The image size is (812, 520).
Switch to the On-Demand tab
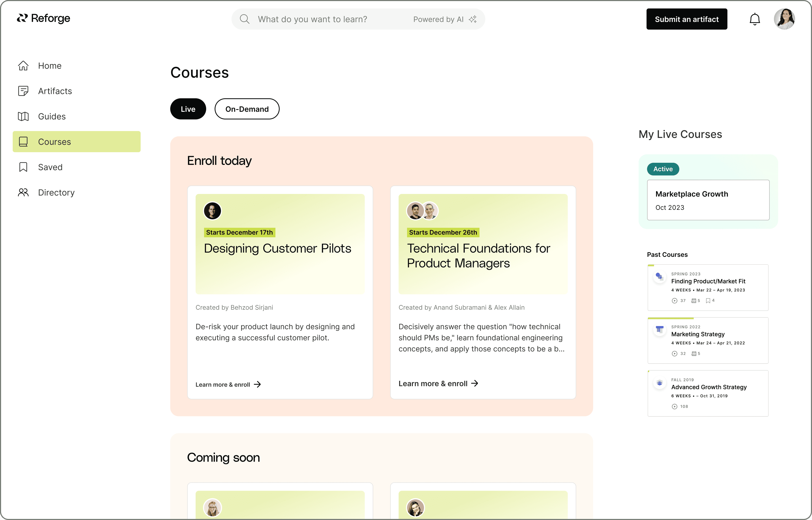247,109
